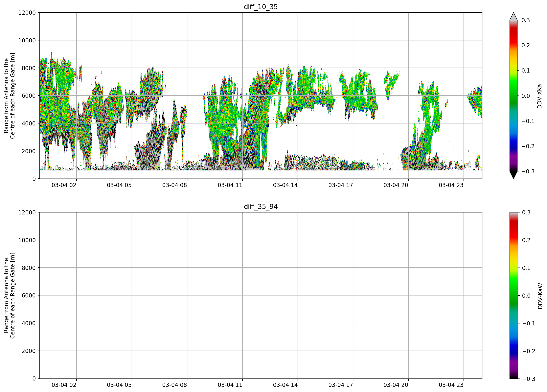Click the 03-04 11 tick label in top plot
This screenshot has width=547, height=392.
pyautogui.click(x=230, y=185)
